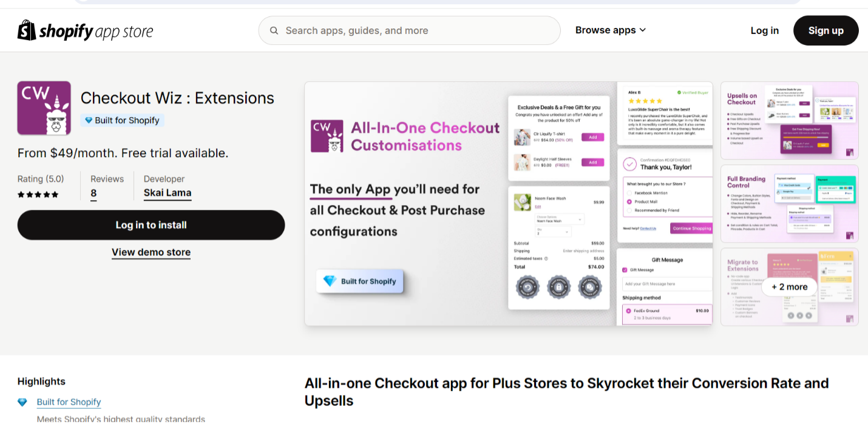868x424 pixels.
Task: Click the Shopify shopping bag logo icon
Action: point(27,30)
